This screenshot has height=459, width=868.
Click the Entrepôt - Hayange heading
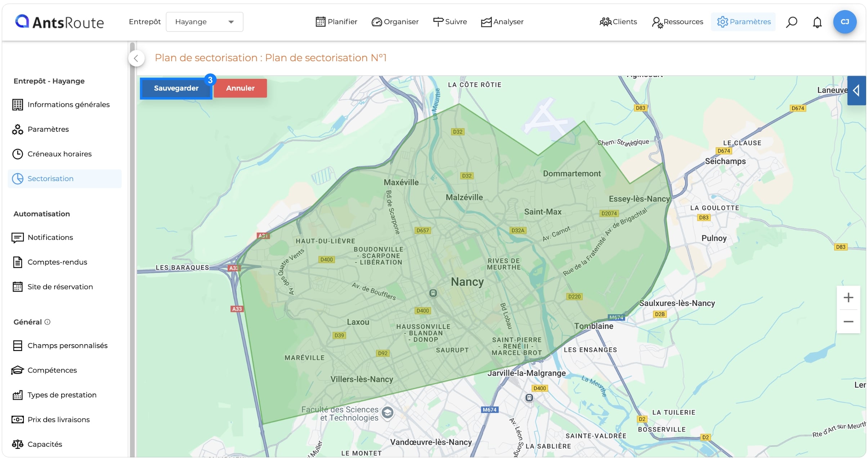coord(49,81)
